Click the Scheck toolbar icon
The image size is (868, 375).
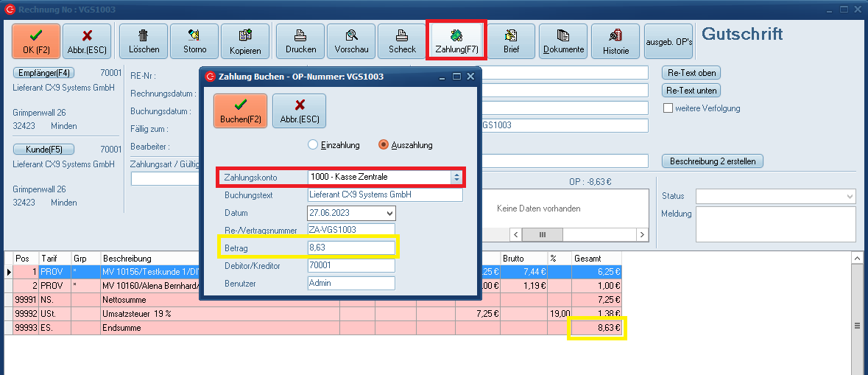click(402, 41)
